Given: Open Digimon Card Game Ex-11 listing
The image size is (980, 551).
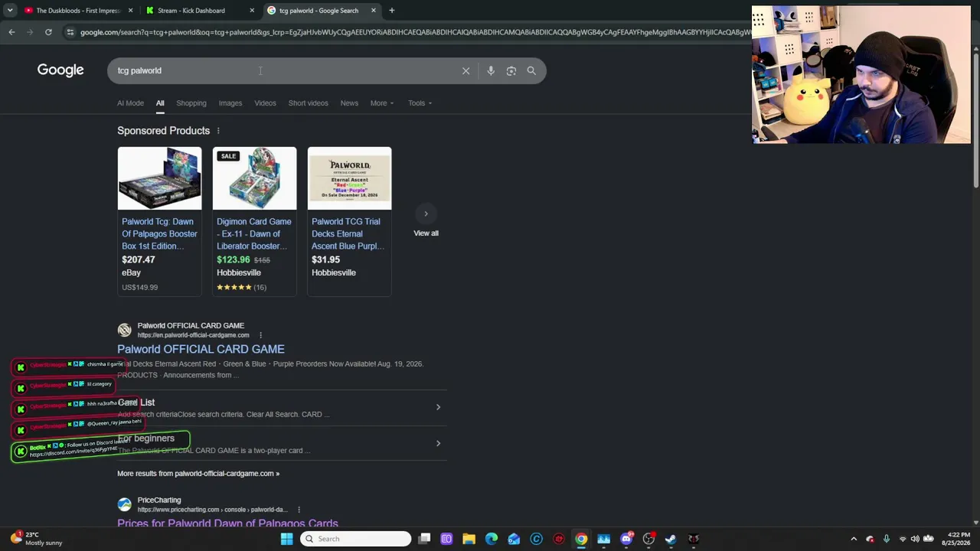Looking at the screenshot, I should (254, 233).
